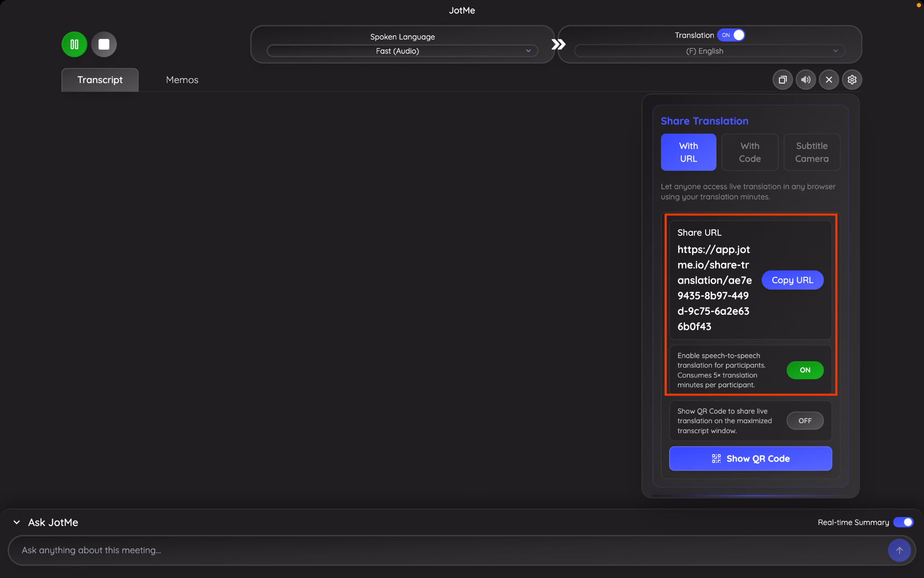Screen dimensions: 924x578
Task: Click the Copy URL button
Action: [793, 280]
